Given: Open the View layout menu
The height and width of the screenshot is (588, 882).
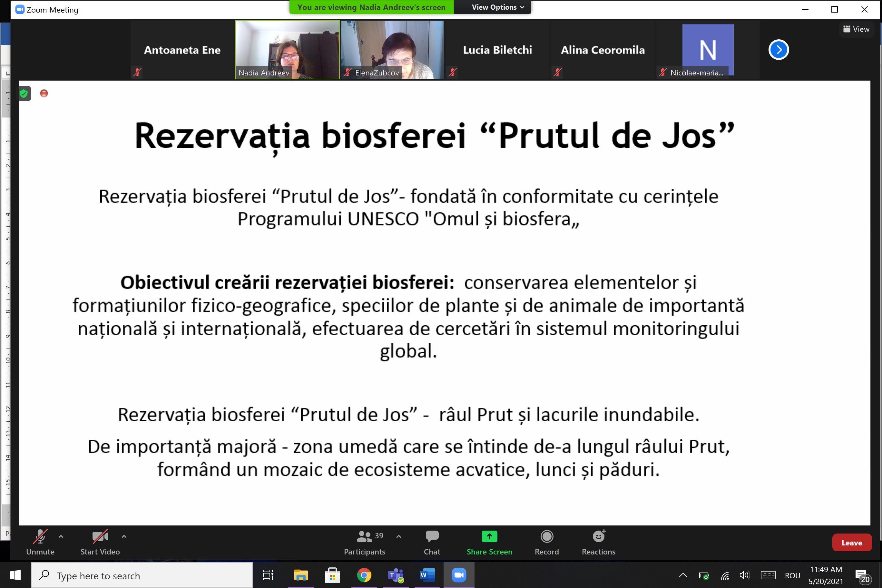Looking at the screenshot, I should (856, 29).
